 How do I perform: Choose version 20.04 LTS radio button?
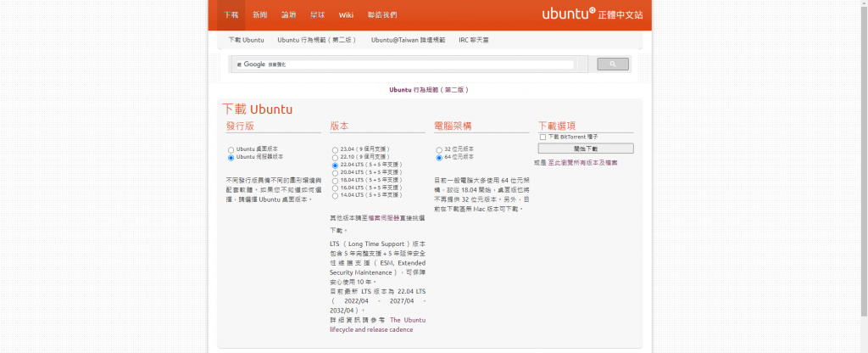pos(335,173)
